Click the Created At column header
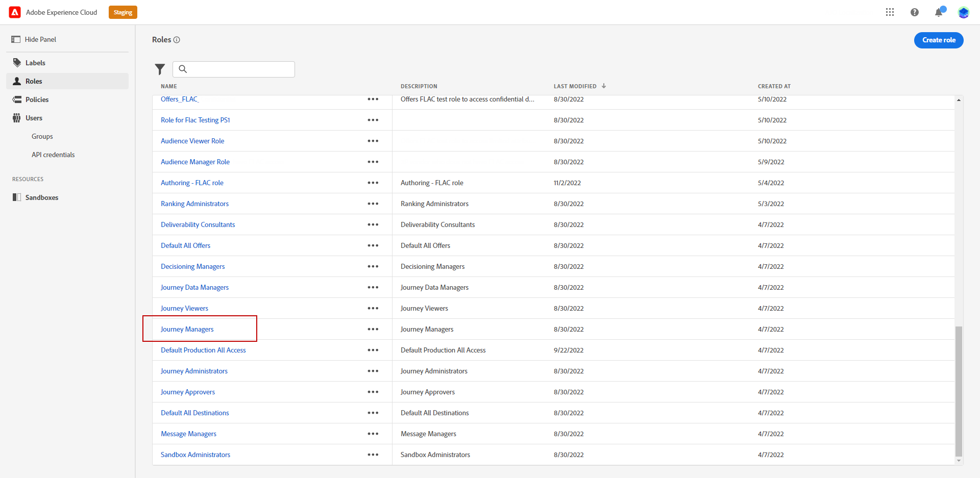The width and height of the screenshot is (980, 478). [x=774, y=86]
